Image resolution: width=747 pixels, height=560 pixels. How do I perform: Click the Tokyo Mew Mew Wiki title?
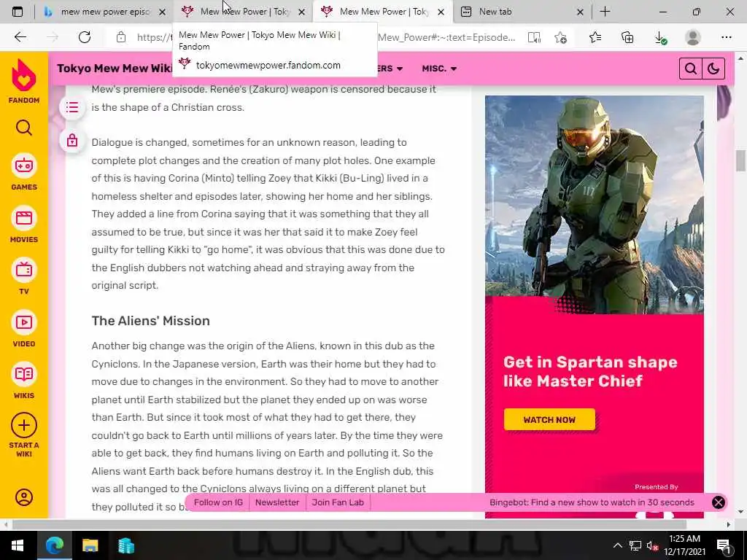[x=115, y=68]
